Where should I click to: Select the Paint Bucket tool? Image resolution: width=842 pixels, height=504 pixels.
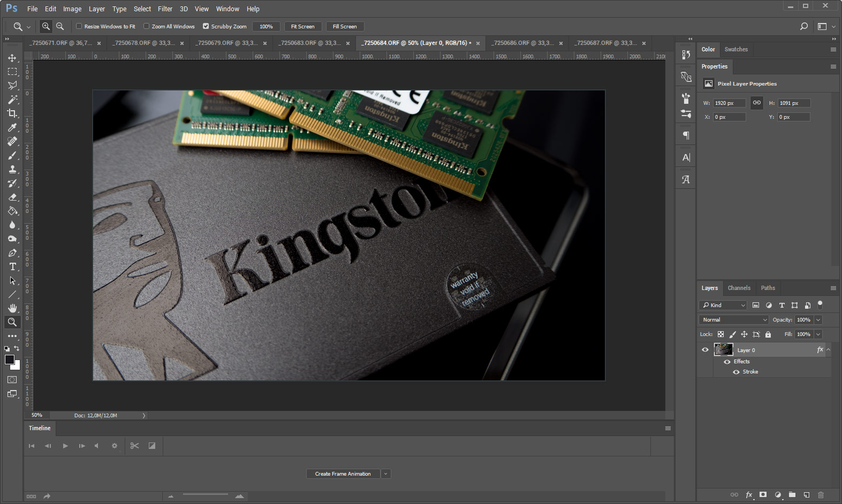click(x=12, y=211)
